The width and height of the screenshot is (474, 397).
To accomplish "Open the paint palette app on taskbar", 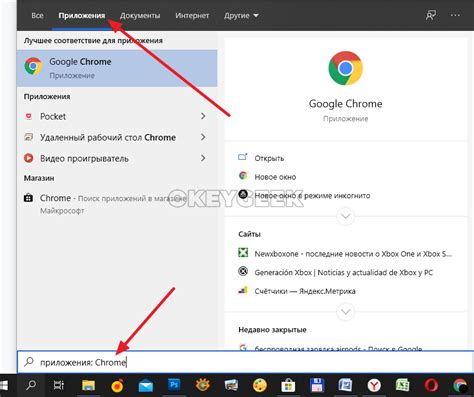I will pyautogui.click(x=260, y=386).
